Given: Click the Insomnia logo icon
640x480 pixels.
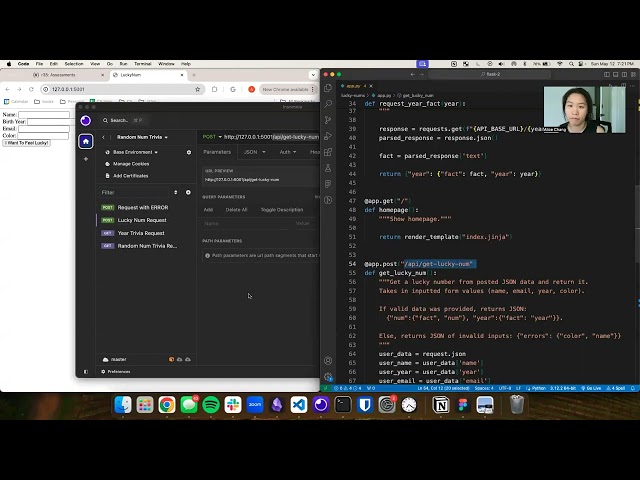Looking at the screenshot, I should [86, 120].
